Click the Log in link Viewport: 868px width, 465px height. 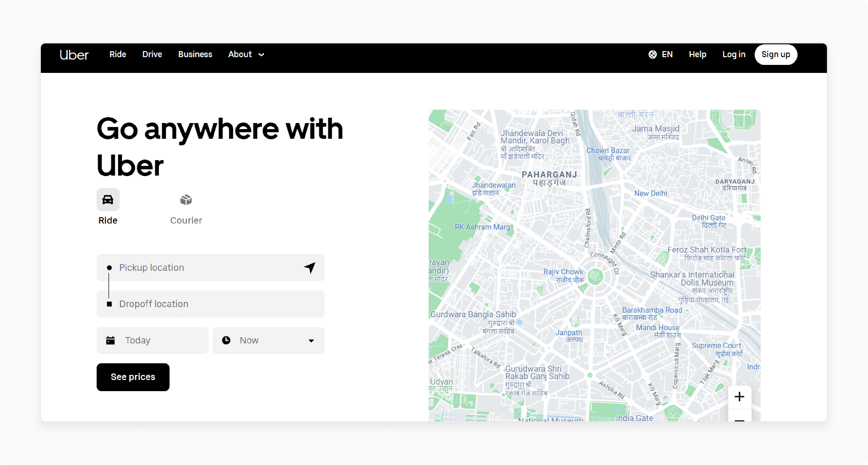click(734, 54)
